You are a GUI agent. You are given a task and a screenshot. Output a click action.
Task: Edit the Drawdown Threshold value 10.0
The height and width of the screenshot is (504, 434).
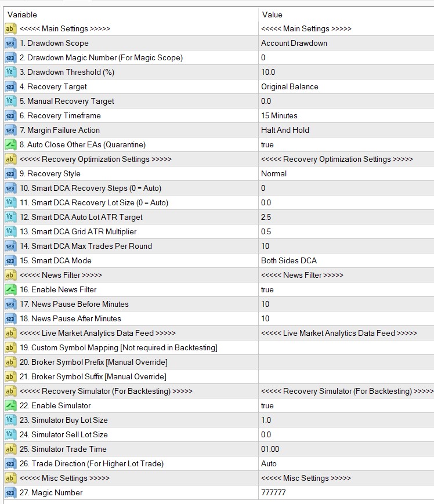268,72
